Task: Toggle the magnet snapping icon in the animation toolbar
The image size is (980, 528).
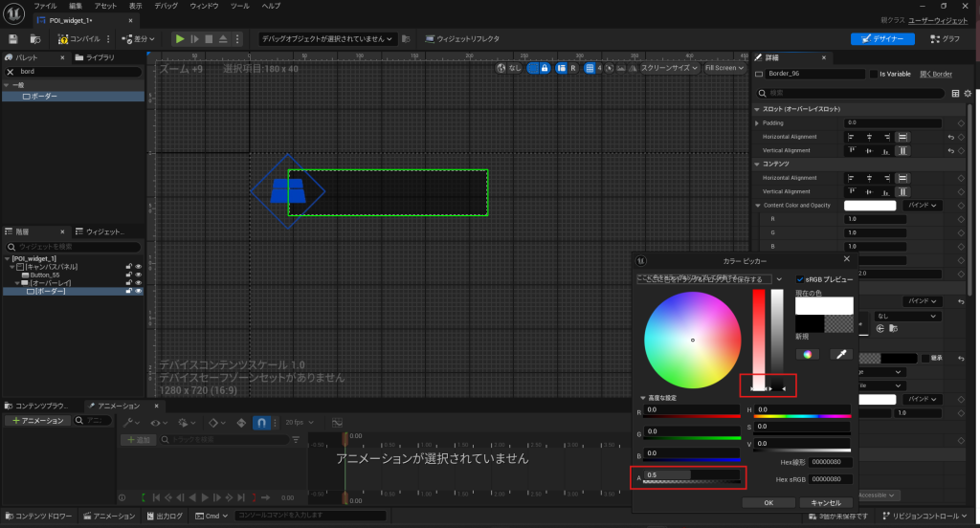Action: pyautogui.click(x=260, y=422)
